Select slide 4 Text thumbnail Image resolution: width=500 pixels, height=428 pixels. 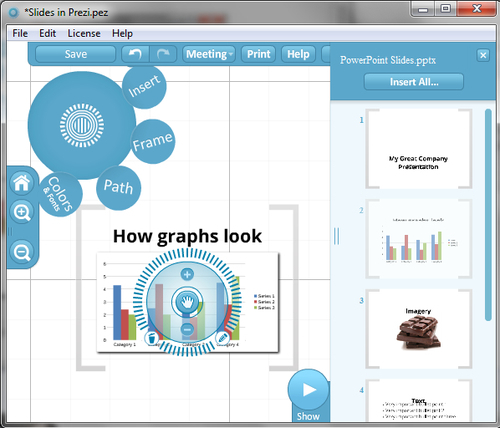[419, 400]
